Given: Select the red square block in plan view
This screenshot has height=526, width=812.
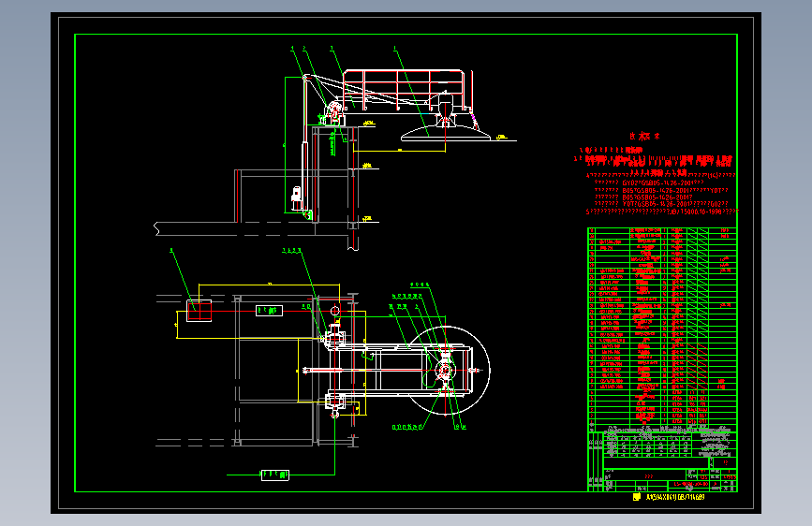Looking at the screenshot, I should click(x=199, y=311).
